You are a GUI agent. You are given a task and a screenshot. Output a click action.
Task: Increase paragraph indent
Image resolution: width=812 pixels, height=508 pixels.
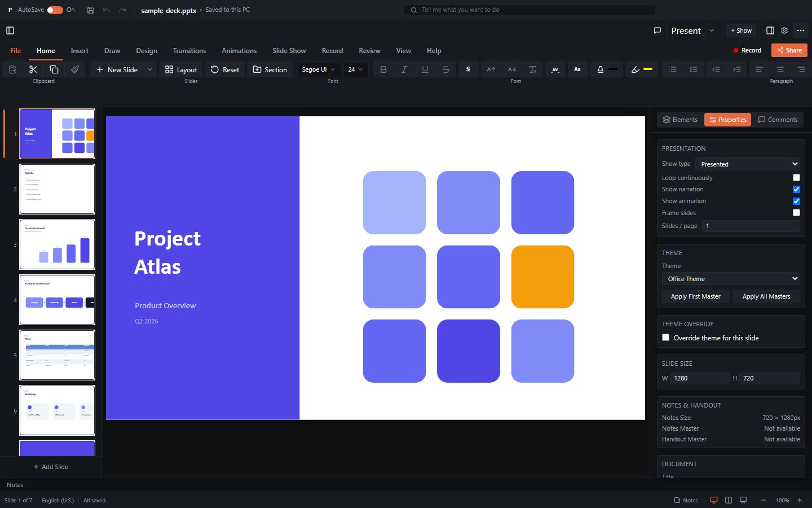pyautogui.click(x=737, y=69)
